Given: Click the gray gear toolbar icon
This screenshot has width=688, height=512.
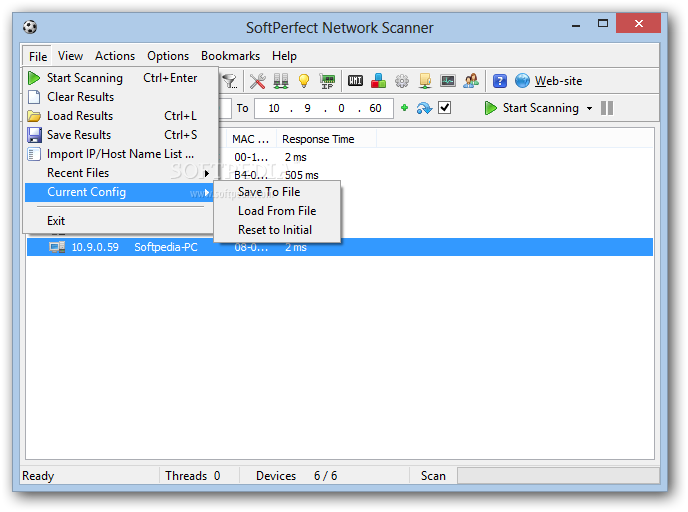Looking at the screenshot, I should 401,81.
